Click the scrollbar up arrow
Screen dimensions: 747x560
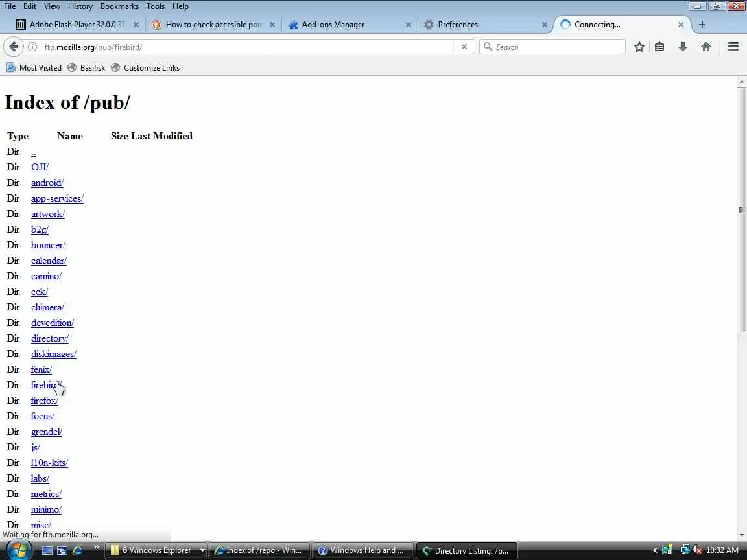741,82
